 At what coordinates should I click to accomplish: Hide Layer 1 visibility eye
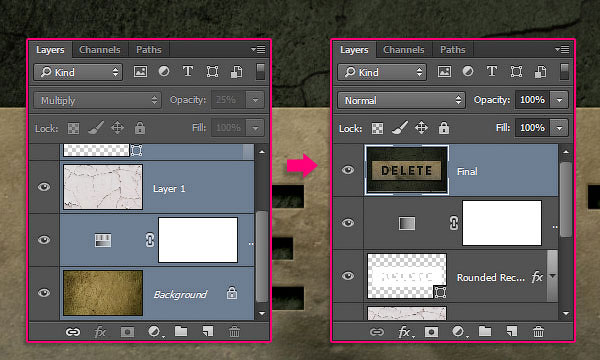44,187
